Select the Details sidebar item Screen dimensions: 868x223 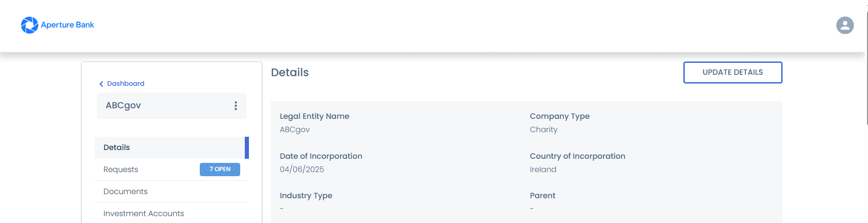[117, 147]
